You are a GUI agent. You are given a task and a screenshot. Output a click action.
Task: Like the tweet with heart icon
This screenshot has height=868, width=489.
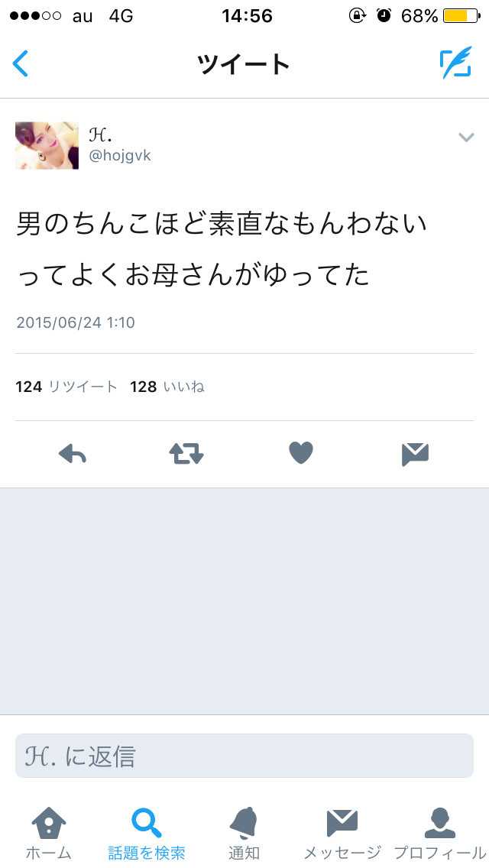[301, 453]
